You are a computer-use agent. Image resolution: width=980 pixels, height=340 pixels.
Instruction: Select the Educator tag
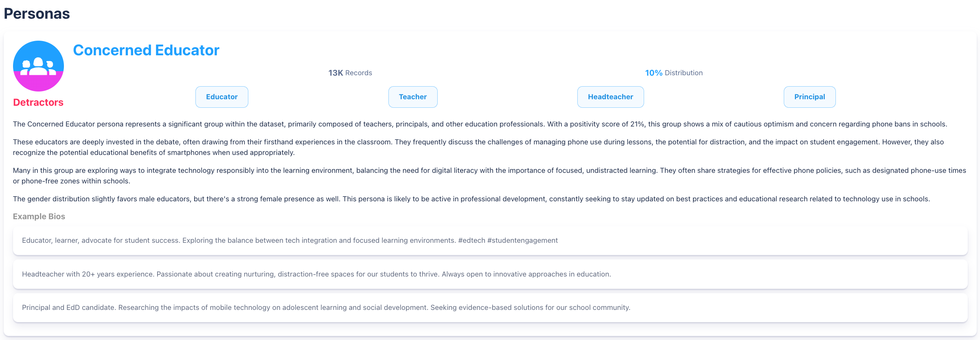click(221, 97)
